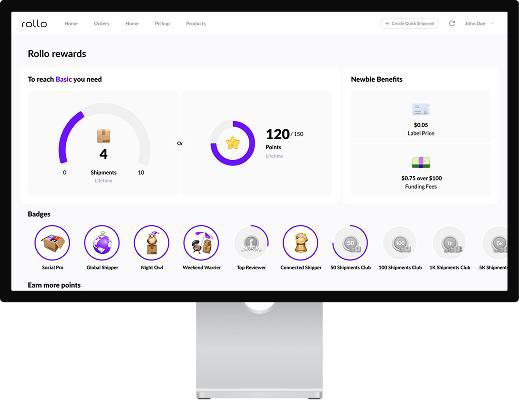519x400 pixels.
Task: Click the 'Badges' section heading
Action: [x=39, y=214]
